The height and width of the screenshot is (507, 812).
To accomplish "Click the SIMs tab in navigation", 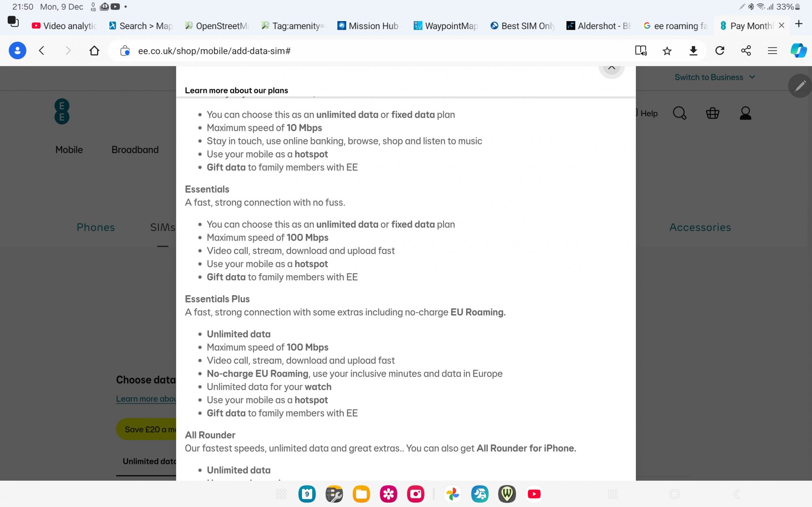I will pos(162,227).
